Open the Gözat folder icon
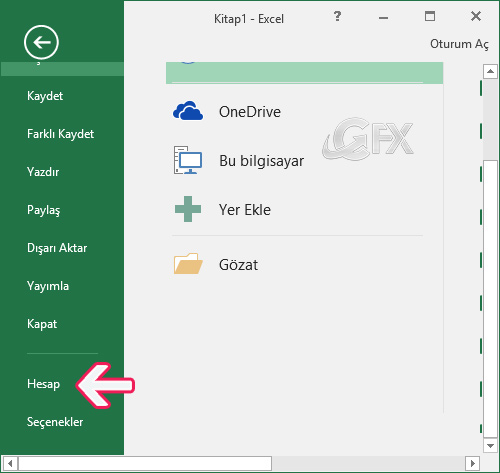The height and width of the screenshot is (473, 500). pyautogui.click(x=188, y=264)
